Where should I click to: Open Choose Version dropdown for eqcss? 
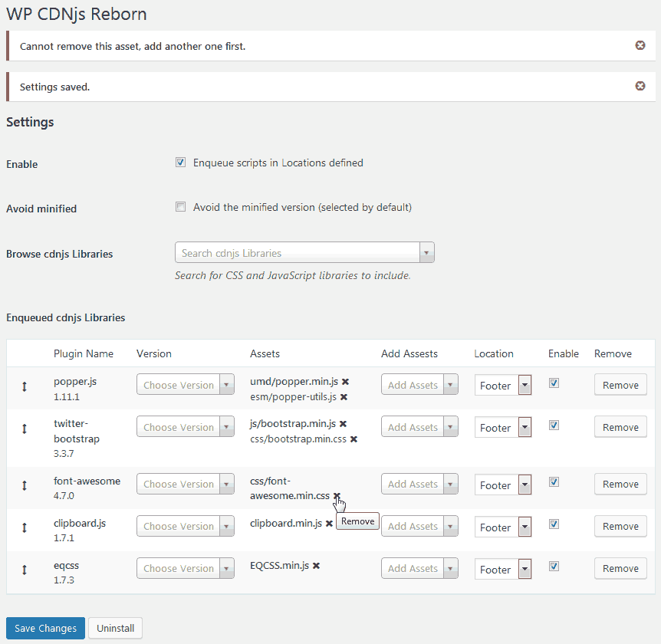tap(186, 569)
